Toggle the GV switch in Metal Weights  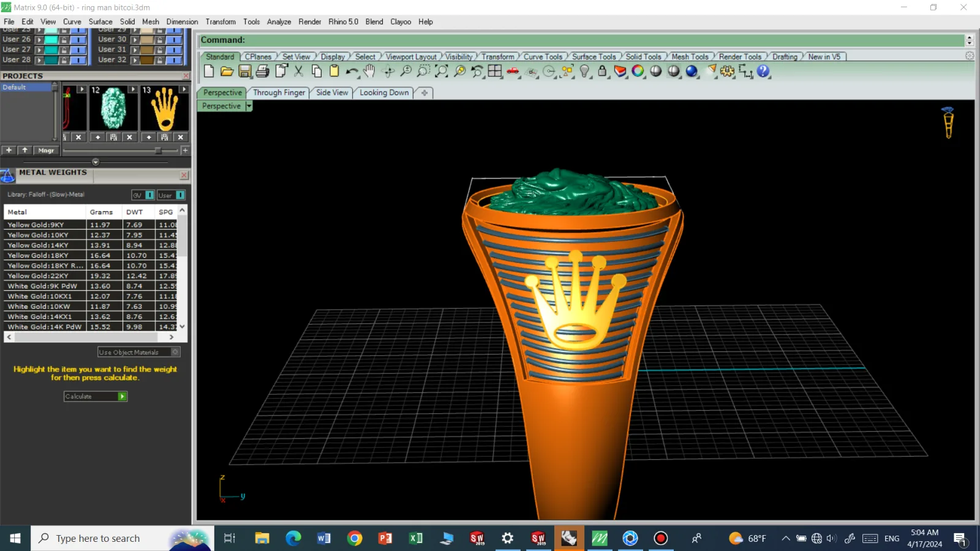[150, 195]
